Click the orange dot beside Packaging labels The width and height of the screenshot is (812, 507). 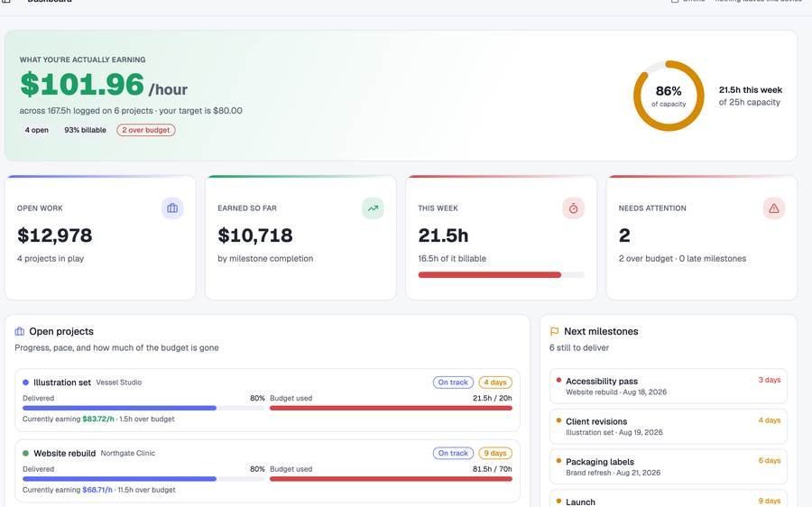click(x=558, y=460)
